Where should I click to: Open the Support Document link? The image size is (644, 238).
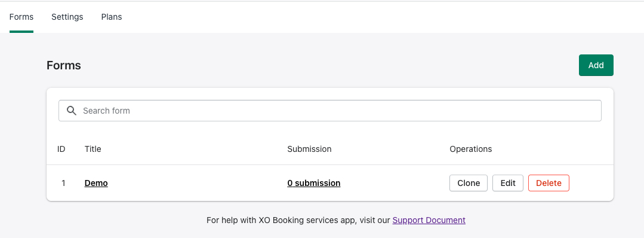[x=429, y=220]
